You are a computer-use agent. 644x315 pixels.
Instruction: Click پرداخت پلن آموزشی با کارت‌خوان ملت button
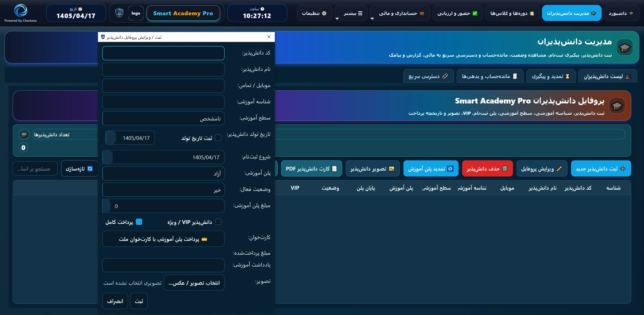(163, 239)
